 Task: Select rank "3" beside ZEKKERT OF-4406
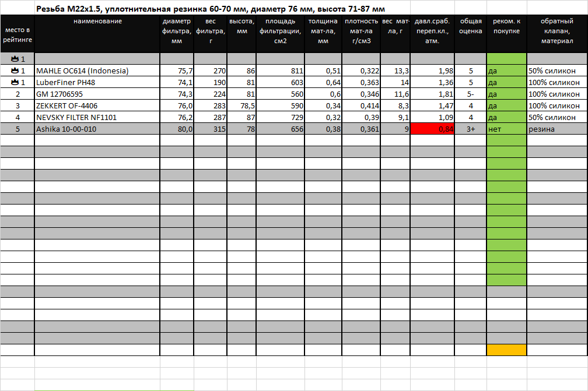(17, 105)
